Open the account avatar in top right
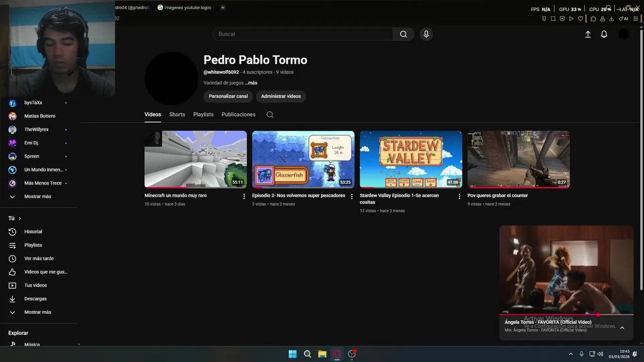 [x=623, y=34]
